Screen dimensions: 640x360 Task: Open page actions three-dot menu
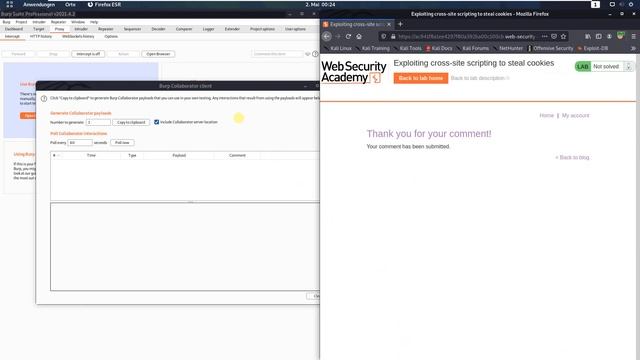tap(544, 36)
